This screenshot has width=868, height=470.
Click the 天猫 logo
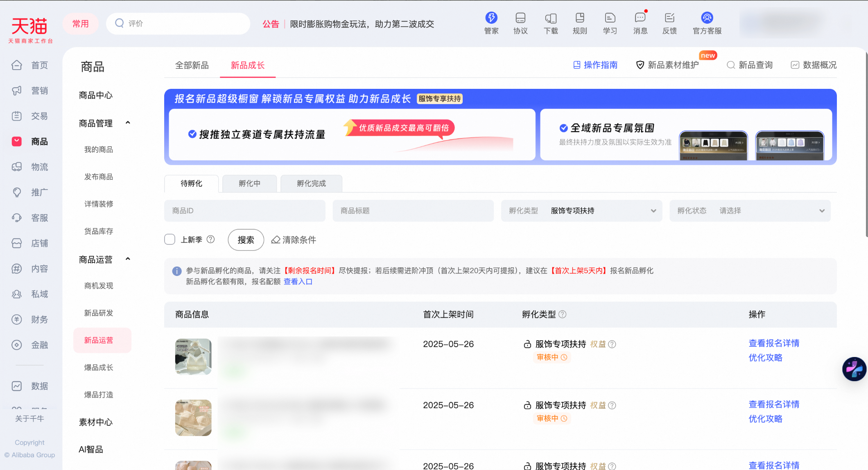[x=30, y=30]
